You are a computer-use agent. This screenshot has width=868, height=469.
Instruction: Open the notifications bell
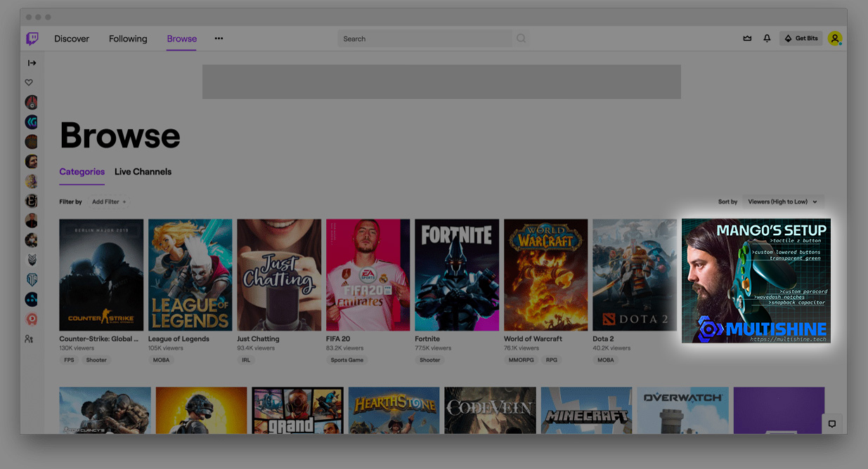[767, 39]
